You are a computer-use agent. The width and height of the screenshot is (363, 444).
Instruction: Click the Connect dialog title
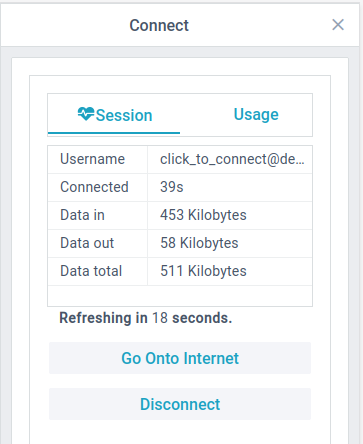pyautogui.click(x=159, y=25)
